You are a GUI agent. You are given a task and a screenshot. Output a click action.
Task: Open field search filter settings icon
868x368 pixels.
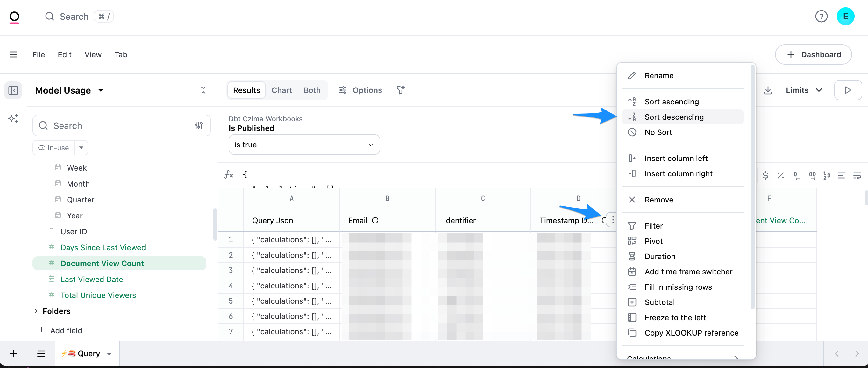coord(198,126)
